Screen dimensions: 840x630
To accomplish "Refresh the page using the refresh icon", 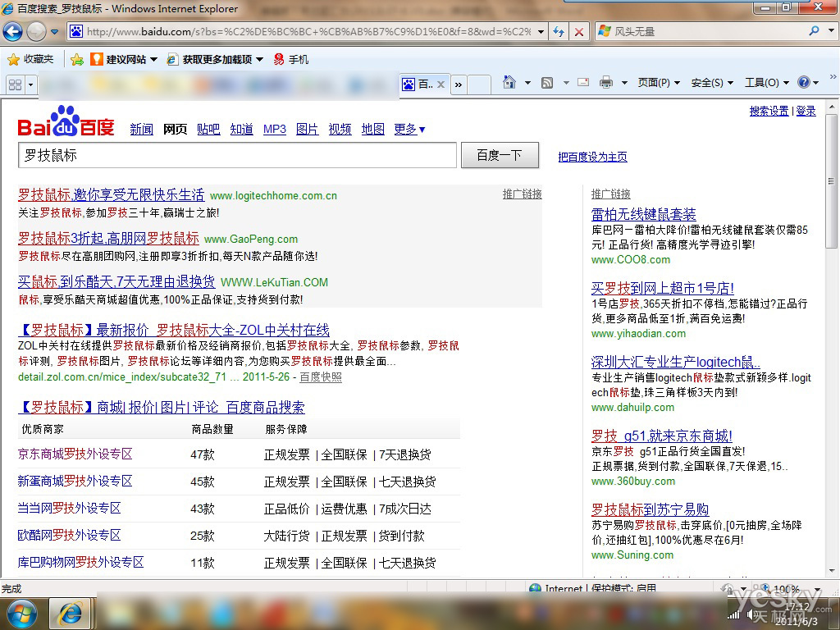I will coord(559,32).
